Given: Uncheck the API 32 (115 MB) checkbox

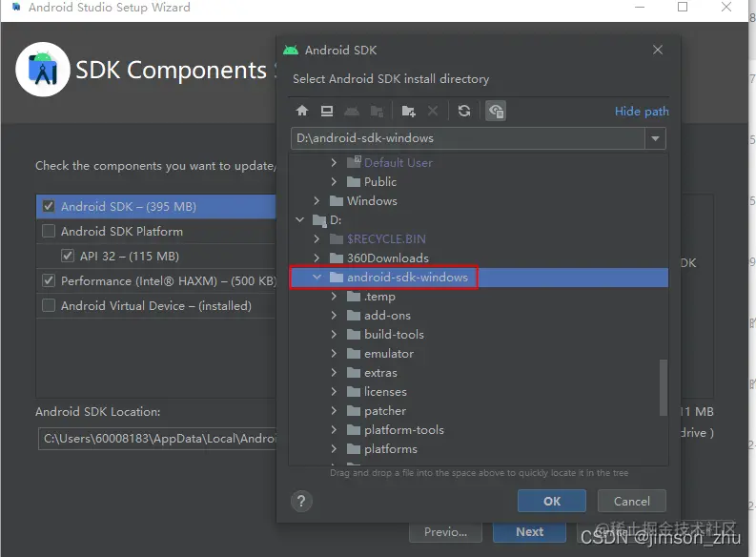Looking at the screenshot, I should (x=68, y=256).
